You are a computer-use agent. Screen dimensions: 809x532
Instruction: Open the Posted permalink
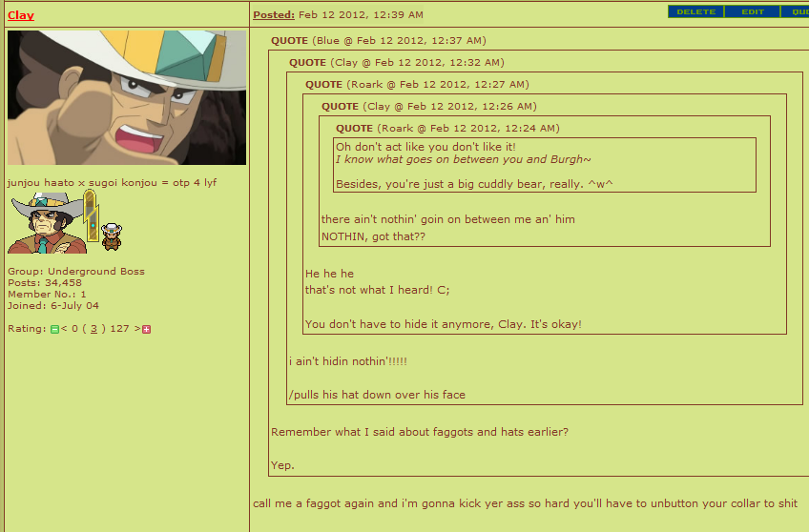click(x=274, y=15)
